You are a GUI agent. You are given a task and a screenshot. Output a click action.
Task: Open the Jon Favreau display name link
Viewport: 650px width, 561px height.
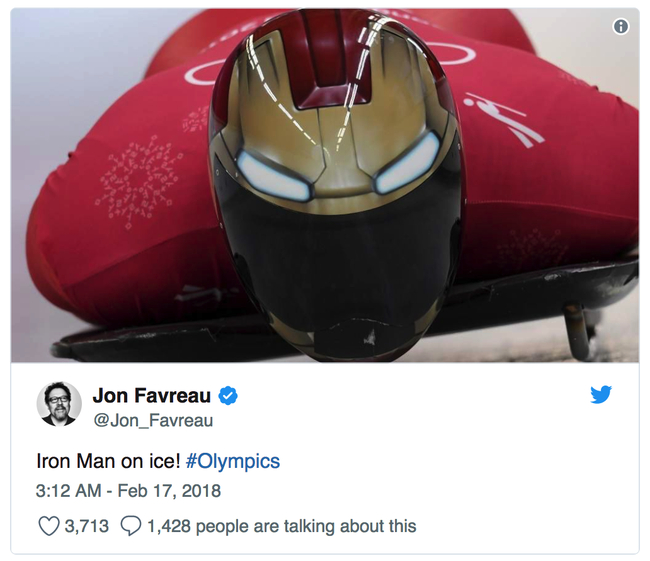click(x=151, y=397)
